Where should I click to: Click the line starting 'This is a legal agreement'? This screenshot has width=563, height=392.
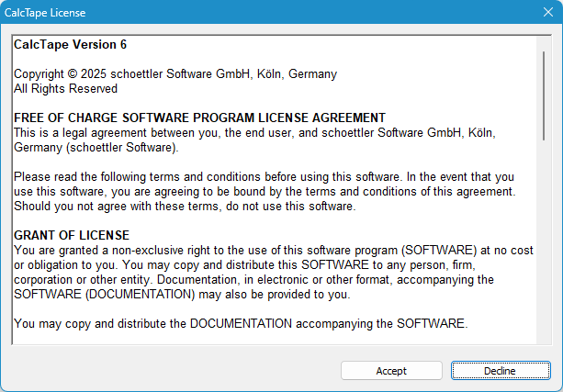[x=254, y=133]
